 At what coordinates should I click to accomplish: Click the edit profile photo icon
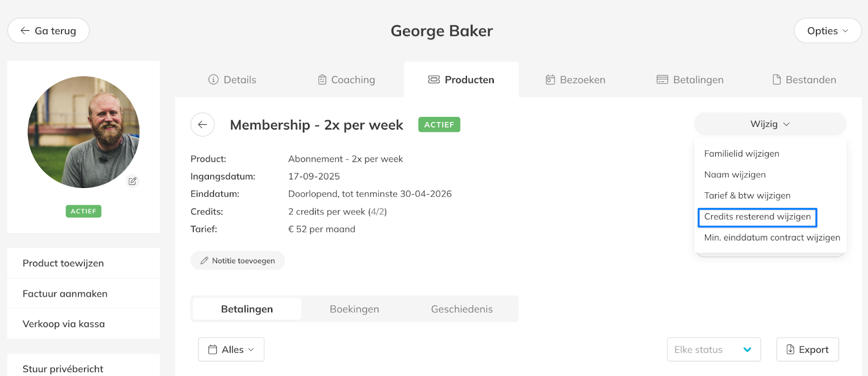tap(132, 181)
